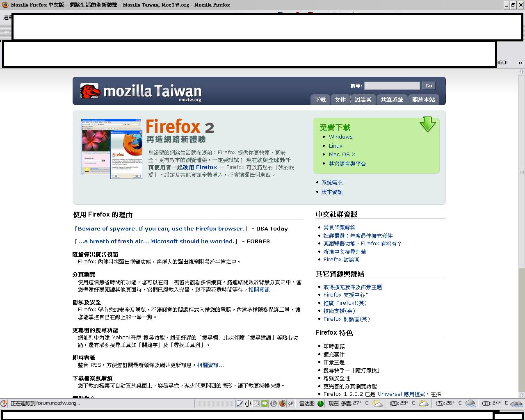Click 增強安全性 in the Firefox 特色 list
Screen dimensions: 525x420
tap(337, 378)
